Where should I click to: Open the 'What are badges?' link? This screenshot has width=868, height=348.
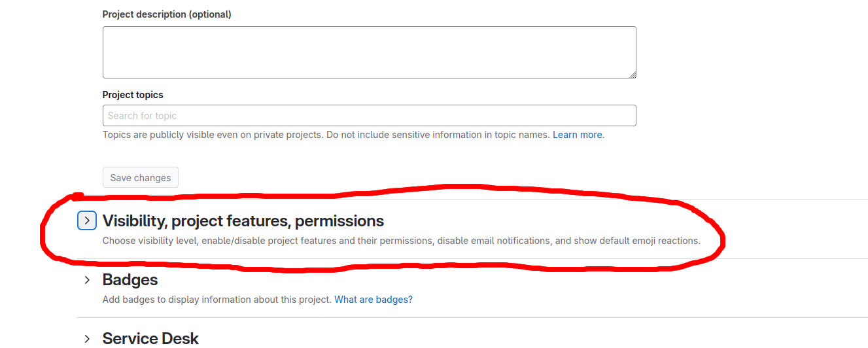point(373,300)
